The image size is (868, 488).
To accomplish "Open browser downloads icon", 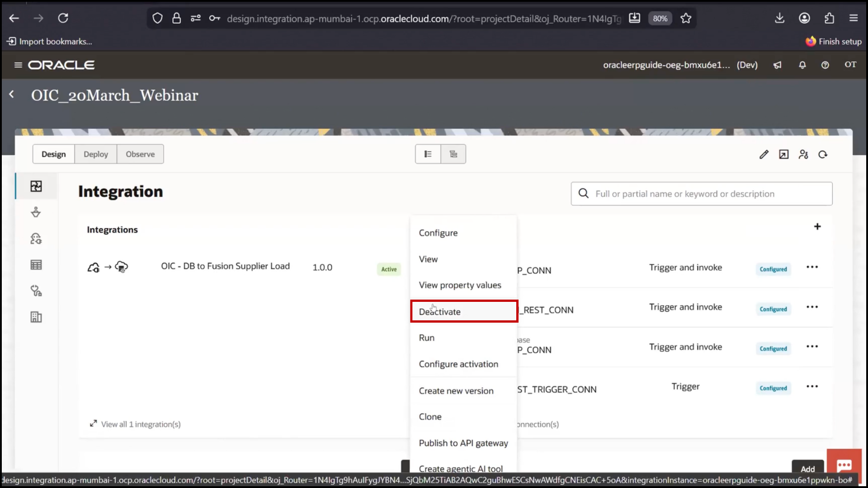I will tap(779, 18).
